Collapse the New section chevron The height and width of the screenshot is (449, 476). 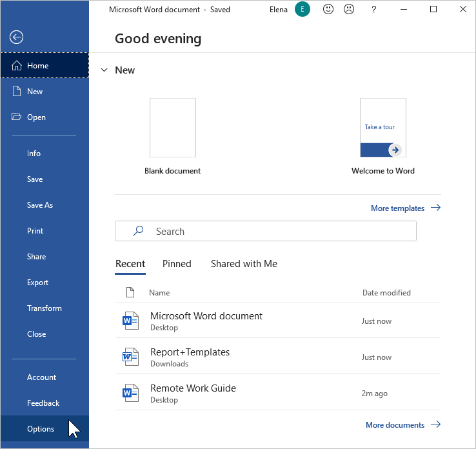(x=104, y=70)
